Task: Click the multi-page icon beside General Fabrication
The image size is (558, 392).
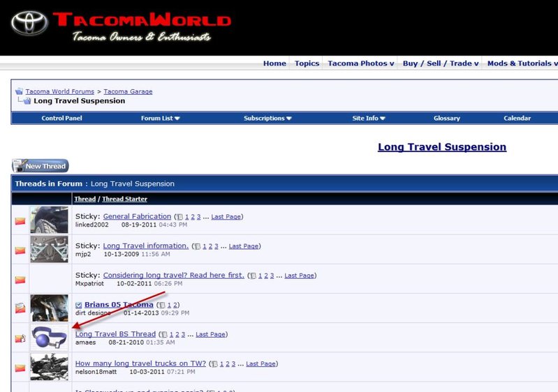Action: pos(179,217)
